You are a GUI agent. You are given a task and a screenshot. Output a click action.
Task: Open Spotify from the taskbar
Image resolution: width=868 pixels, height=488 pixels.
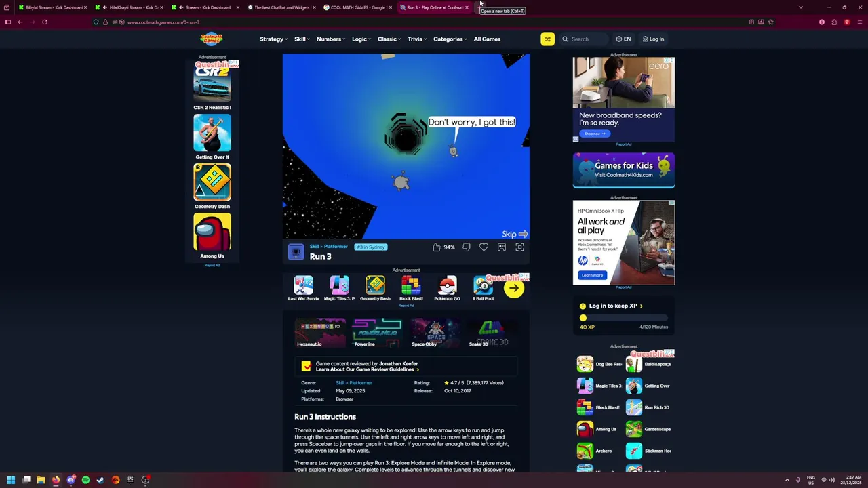coord(85,480)
